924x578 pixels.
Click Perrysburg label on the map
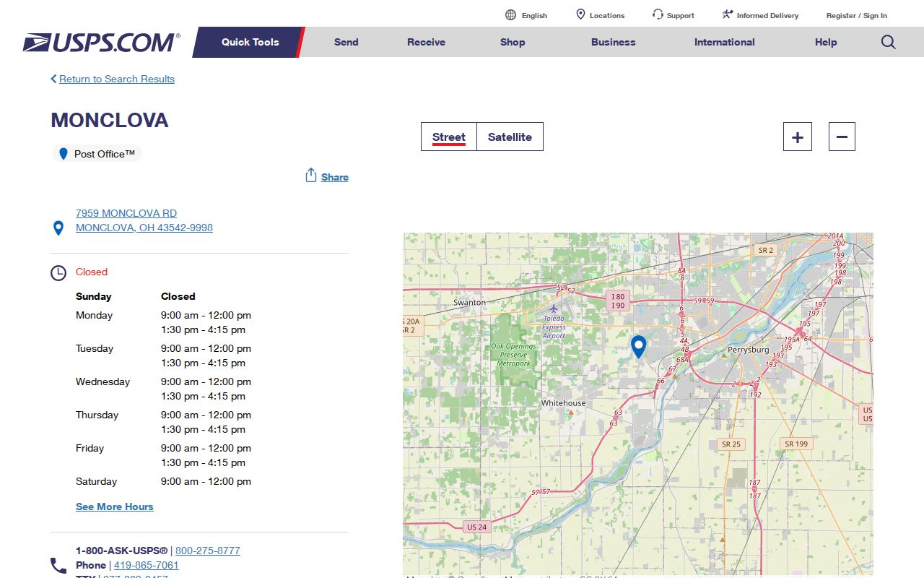749,350
